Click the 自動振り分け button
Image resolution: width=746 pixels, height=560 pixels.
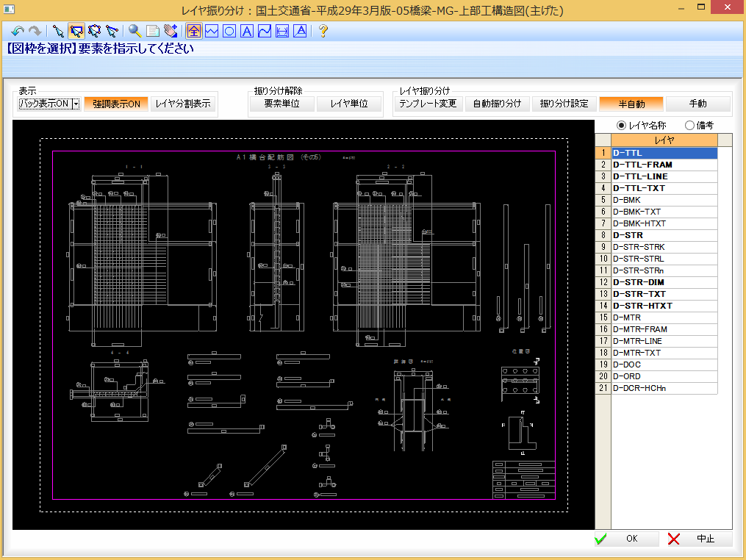click(497, 104)
